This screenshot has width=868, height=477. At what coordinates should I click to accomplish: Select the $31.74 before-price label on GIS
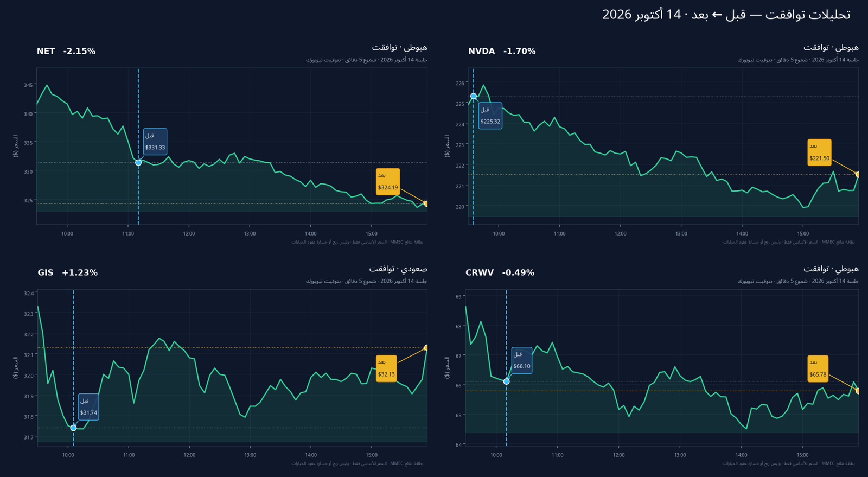88,407
